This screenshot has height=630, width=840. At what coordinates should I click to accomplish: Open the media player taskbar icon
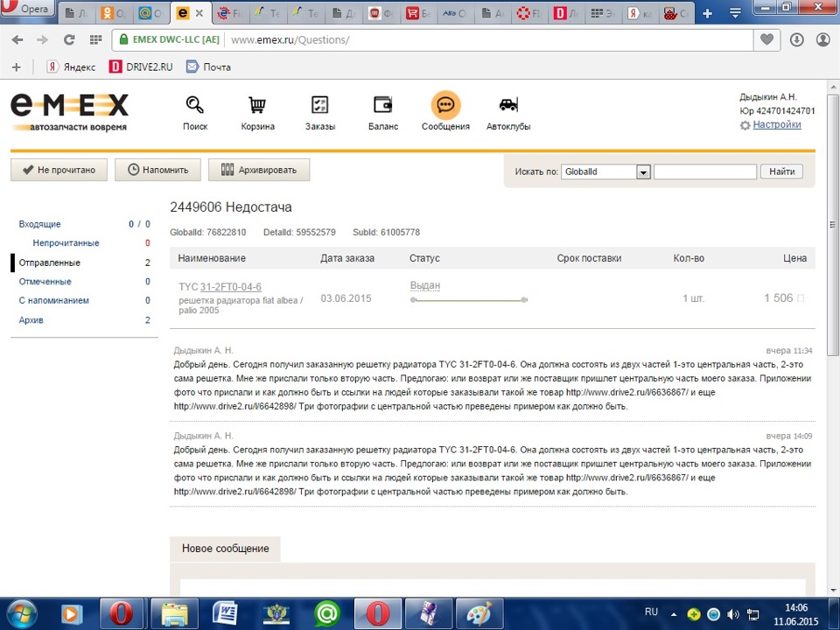pyautogui.click(x=72, y=614)
